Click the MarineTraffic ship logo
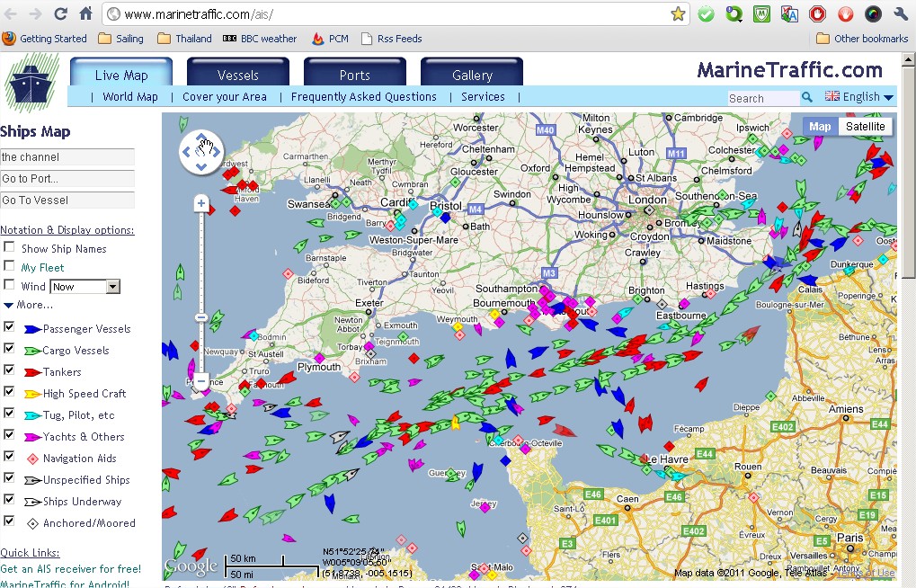The image size is (916, 588). (x=31, y=81)
